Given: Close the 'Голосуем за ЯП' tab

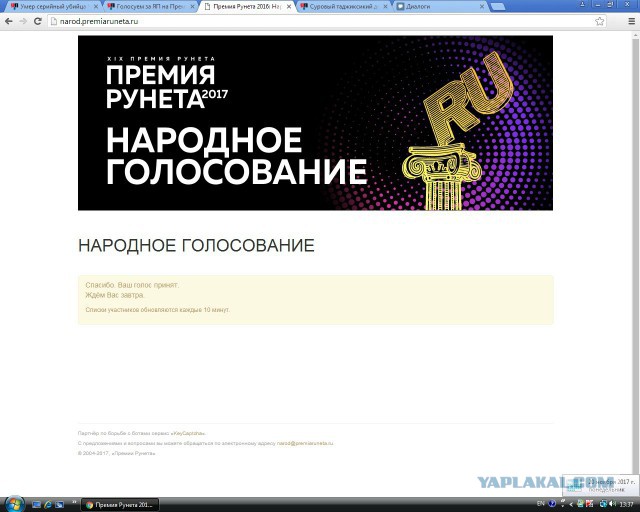Looking at the screenshot, I should pyautogui.click(x=192, y=7).
